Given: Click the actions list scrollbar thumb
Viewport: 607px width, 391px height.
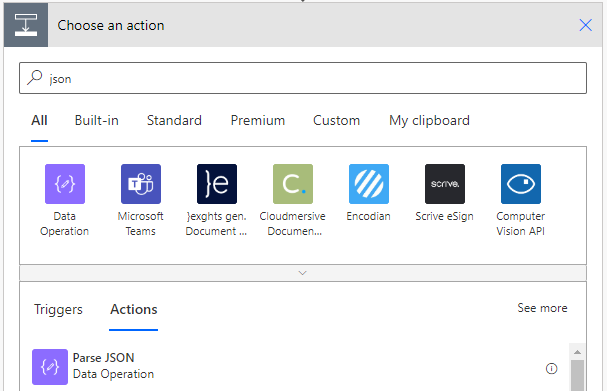Looking at the screenshot, I should (577, 375).
